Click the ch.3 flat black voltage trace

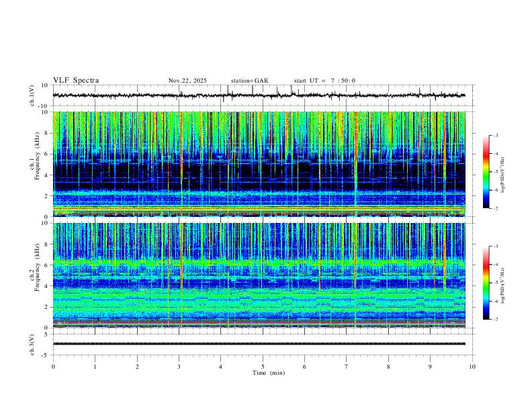[x=259, y=344]
